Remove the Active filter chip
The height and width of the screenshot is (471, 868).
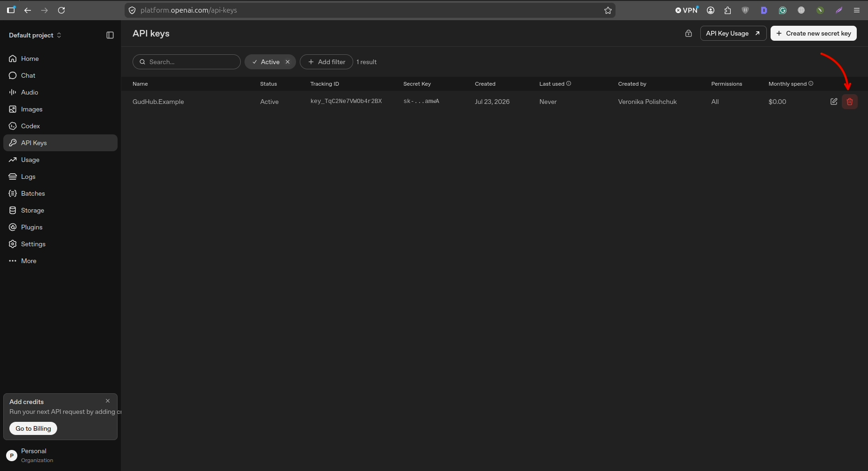pos(288,62)
